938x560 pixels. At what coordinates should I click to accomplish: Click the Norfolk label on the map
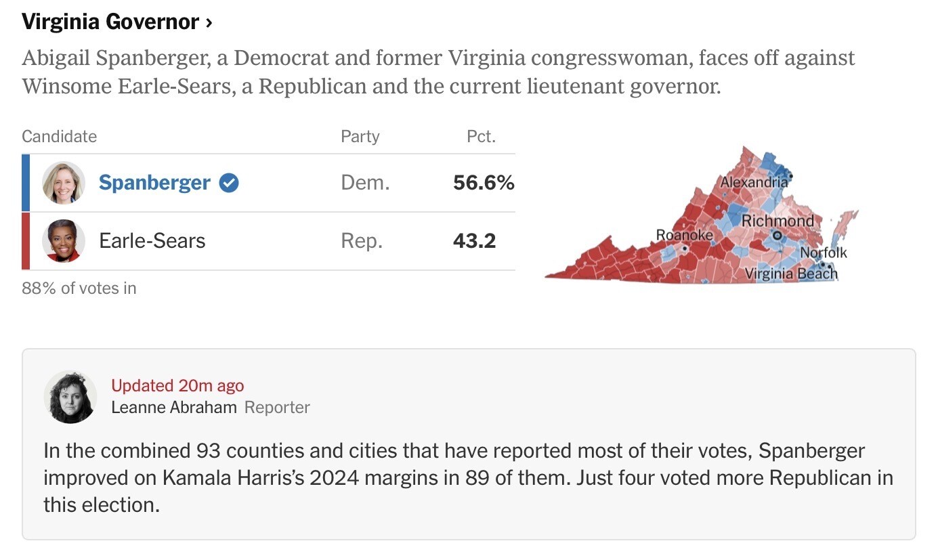pyautogui.click(x=824, y=253)
